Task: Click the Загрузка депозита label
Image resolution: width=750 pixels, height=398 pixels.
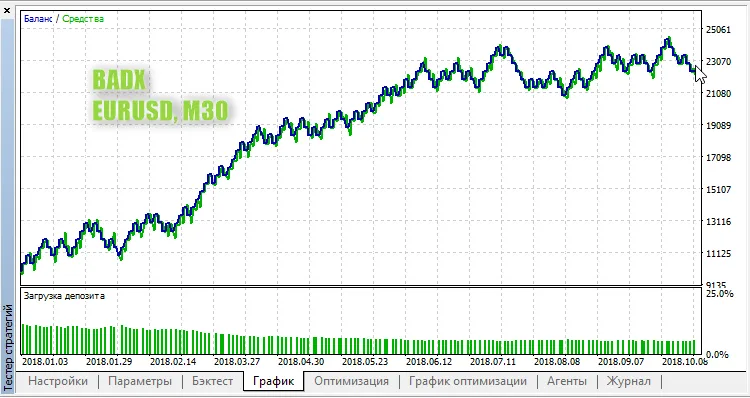Action: click(64, 296)
